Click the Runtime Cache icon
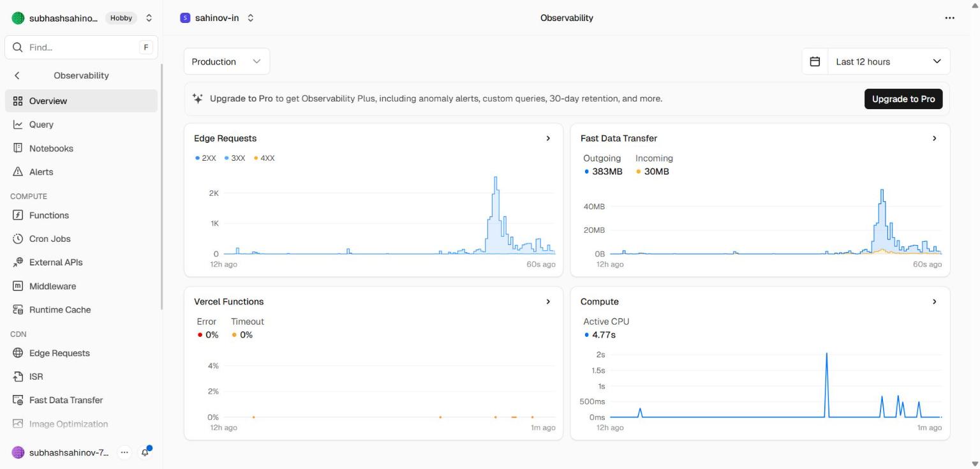 coord(18,309)
